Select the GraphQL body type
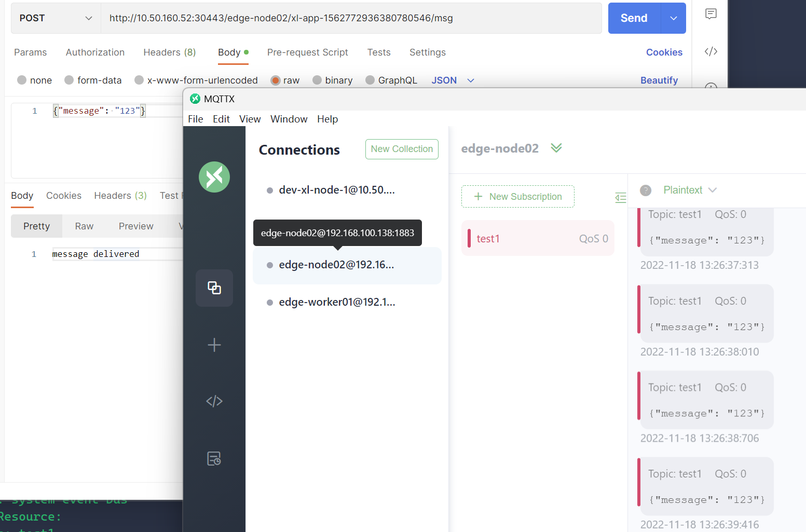 pos(370,80)
